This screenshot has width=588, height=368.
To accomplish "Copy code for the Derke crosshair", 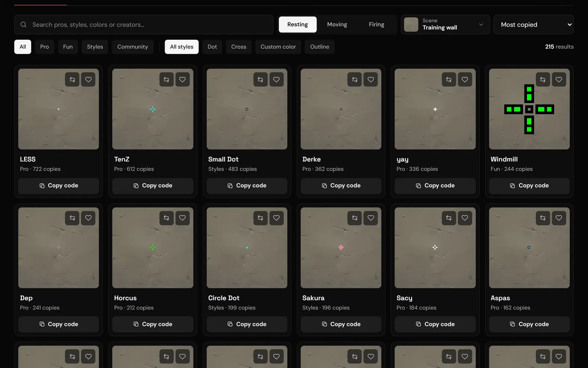I will point(341,185).
